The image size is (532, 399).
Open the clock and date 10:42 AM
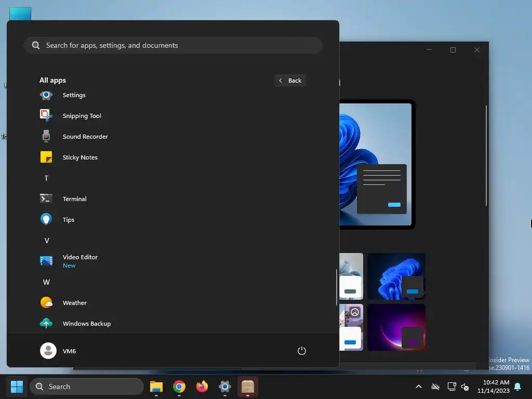[494, 387]
